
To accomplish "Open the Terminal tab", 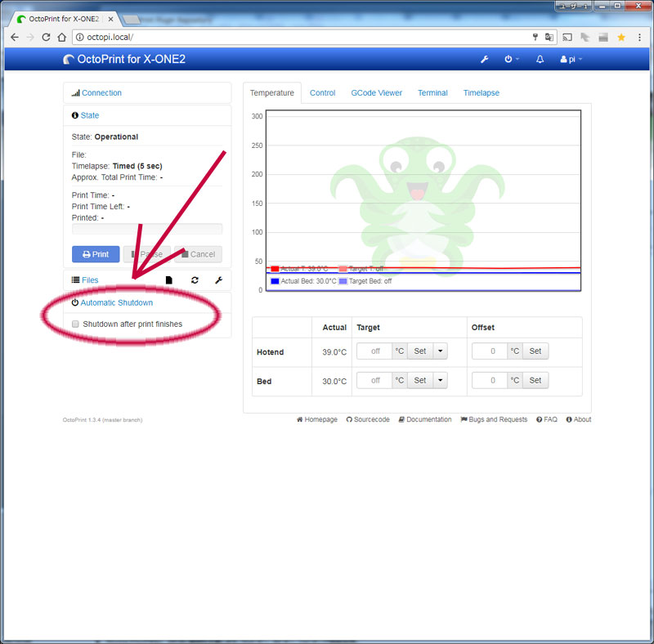I will [x=432, y=92].
